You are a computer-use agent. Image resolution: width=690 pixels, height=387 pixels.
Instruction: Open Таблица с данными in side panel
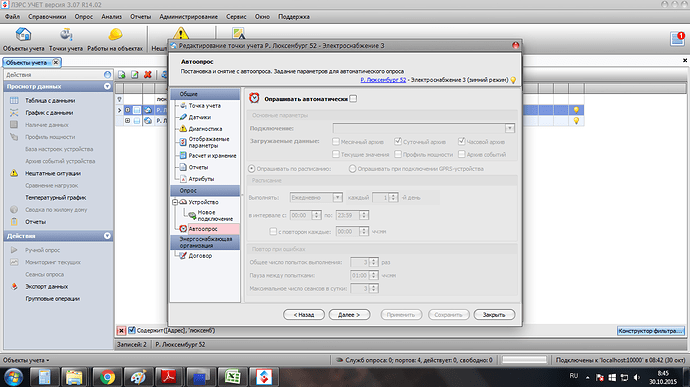[50, 100]
